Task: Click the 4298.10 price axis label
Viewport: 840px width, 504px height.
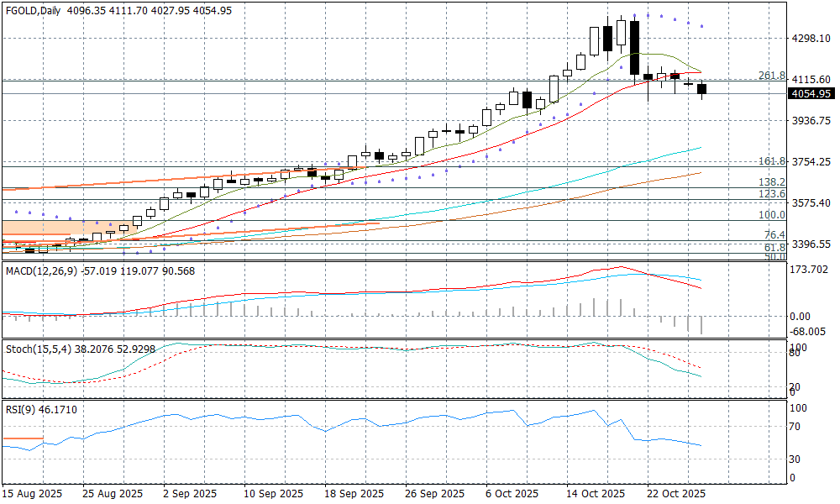Action: (811, 39)
